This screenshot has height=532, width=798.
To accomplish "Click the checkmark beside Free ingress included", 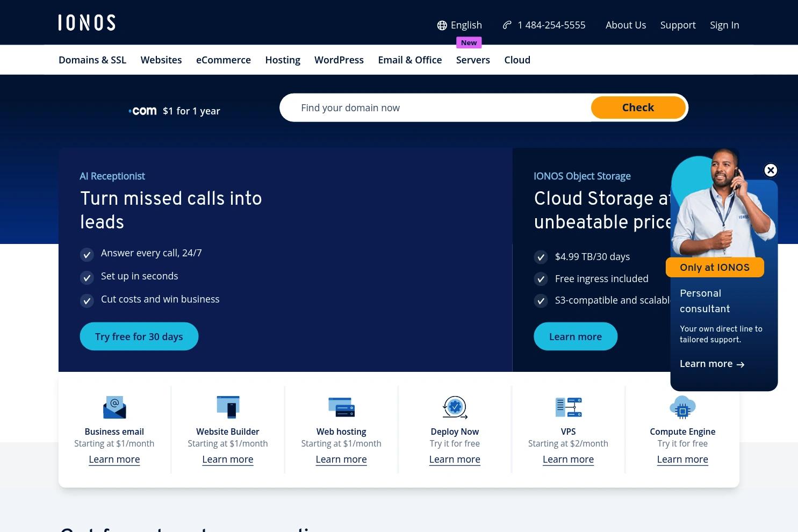I will click(541, 279).
